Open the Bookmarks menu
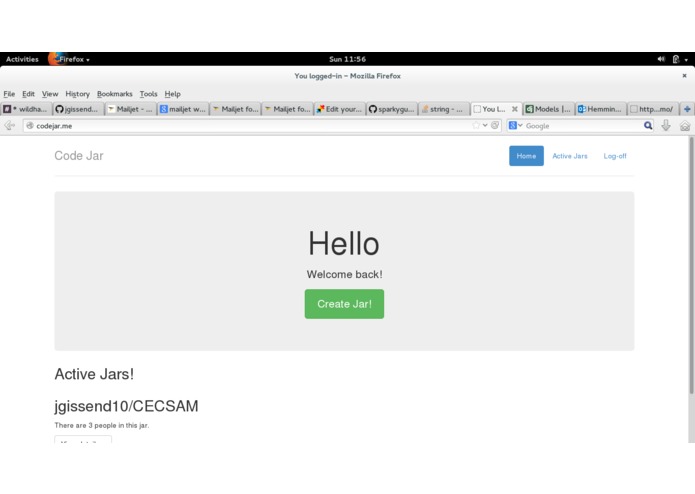The image size is (695, 494). (x=115, y=94)
